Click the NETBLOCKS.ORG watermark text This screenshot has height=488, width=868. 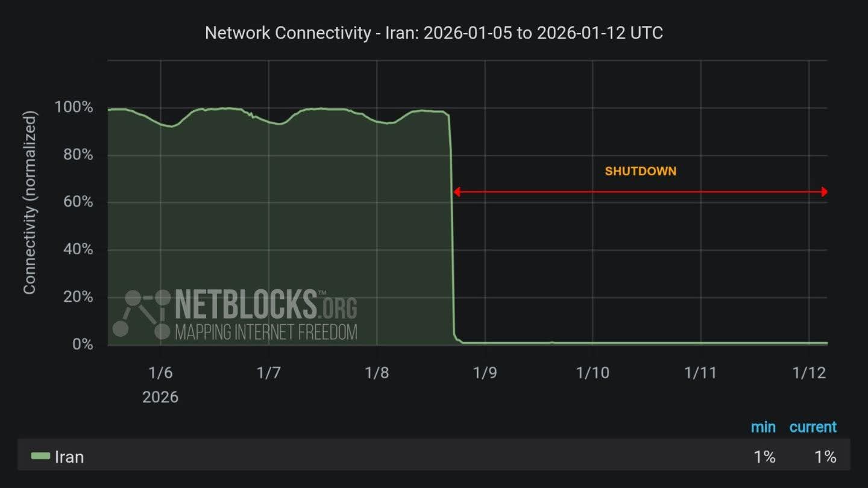pos(265,304)
